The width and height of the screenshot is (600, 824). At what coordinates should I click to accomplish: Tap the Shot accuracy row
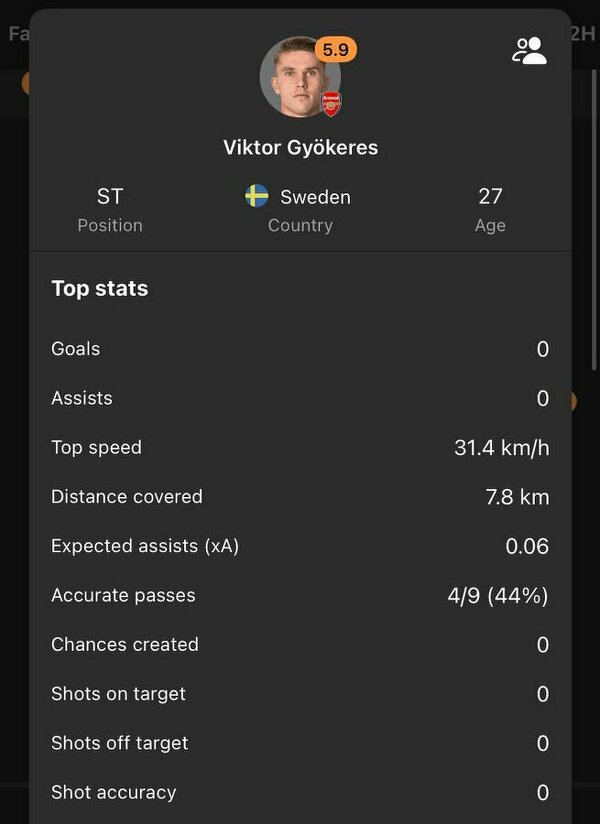tap(300, 792)
